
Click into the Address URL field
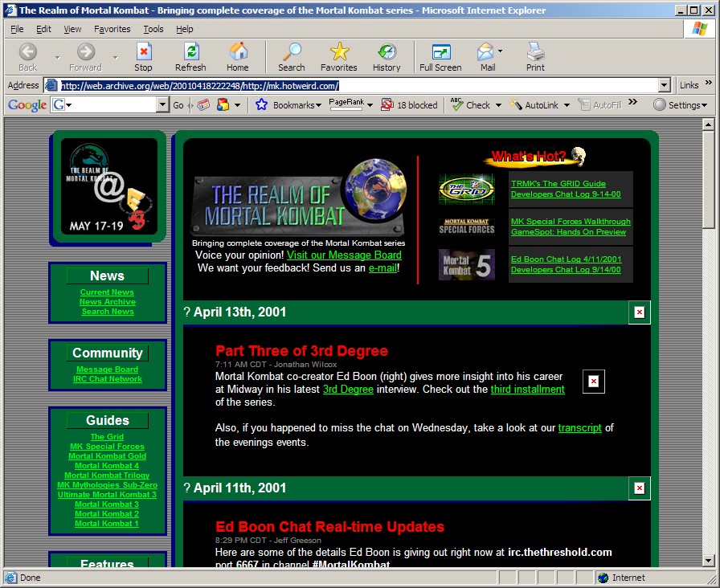pyautogui.click(x=358, y=85)
